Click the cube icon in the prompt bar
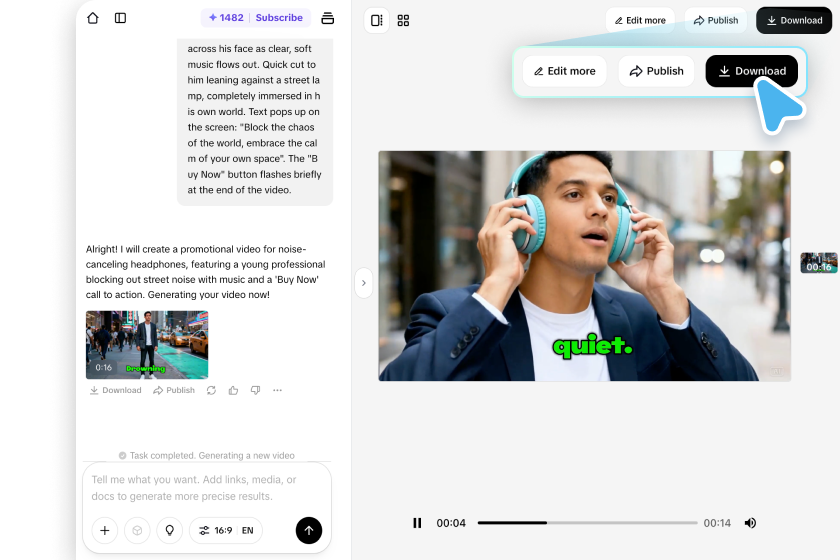 pos(137,531)
